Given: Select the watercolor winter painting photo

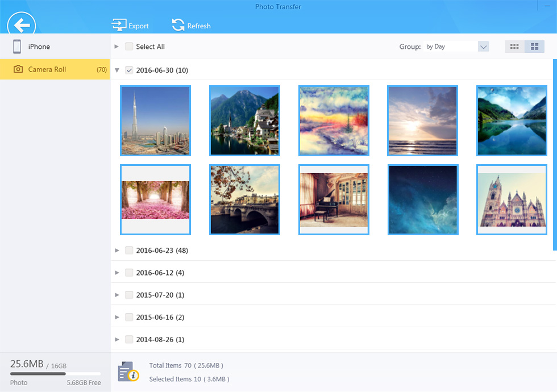Looking at the screenshot, I should [x=334, y=120].
